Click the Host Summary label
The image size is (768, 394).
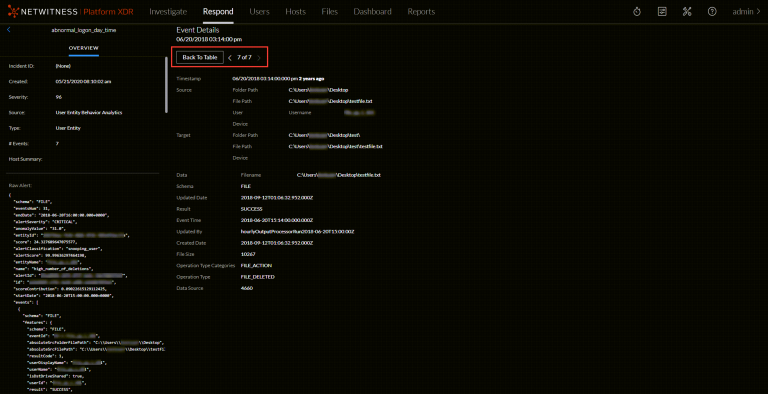(25, 159)
